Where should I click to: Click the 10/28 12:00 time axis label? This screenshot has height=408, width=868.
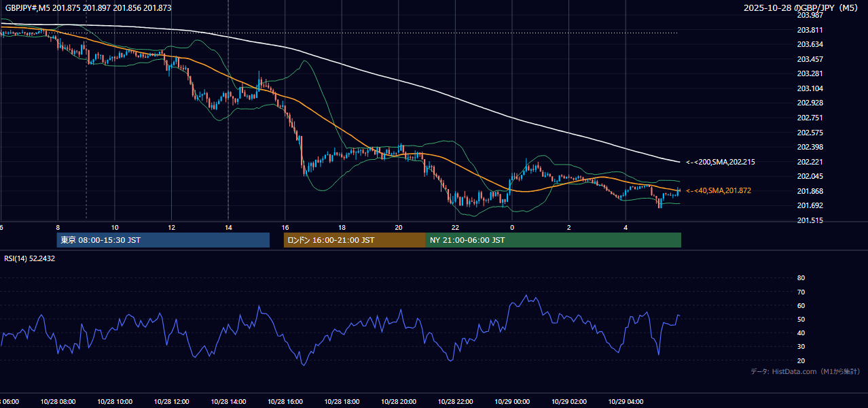[172, 401]
